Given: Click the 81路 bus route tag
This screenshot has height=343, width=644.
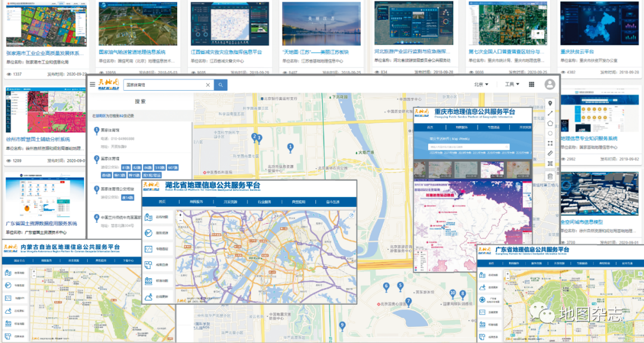Looking at the screenshot, I should (x=126, y=168).
